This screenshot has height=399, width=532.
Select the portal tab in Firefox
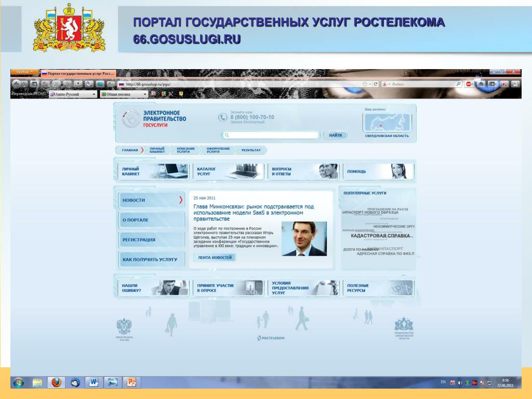[x=78, y=73]
